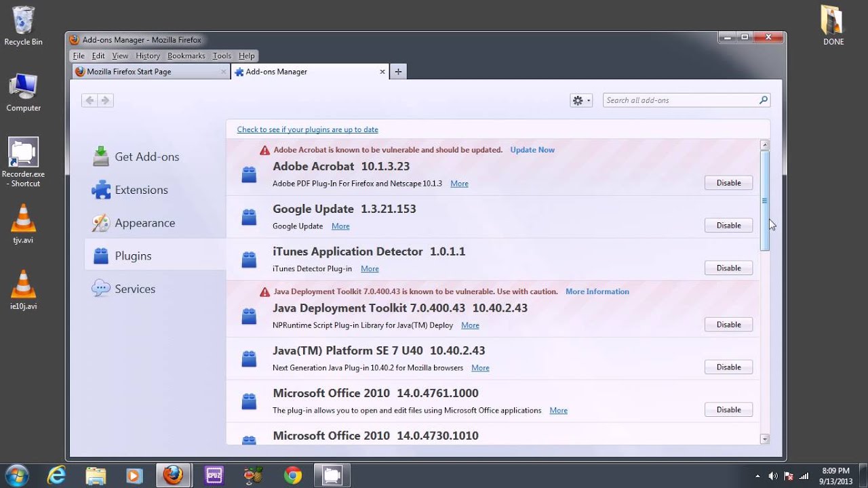
Task: Close the Mozilla Firefox Start Page tab
Action: (x=224, y=71)
